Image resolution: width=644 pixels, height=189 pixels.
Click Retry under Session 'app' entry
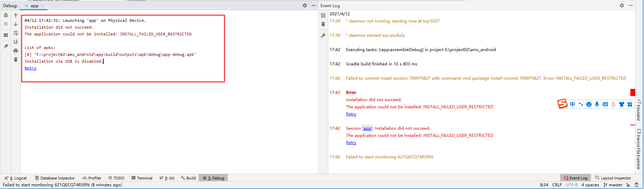coord(351,143)
